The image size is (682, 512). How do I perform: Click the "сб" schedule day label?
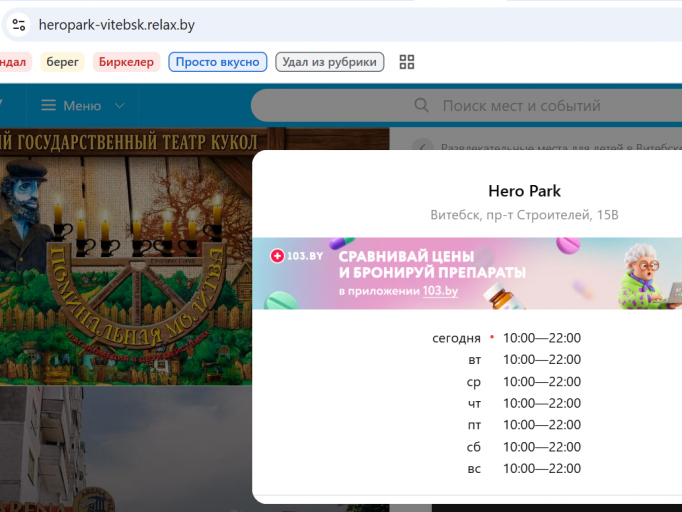tap(474, 447)
